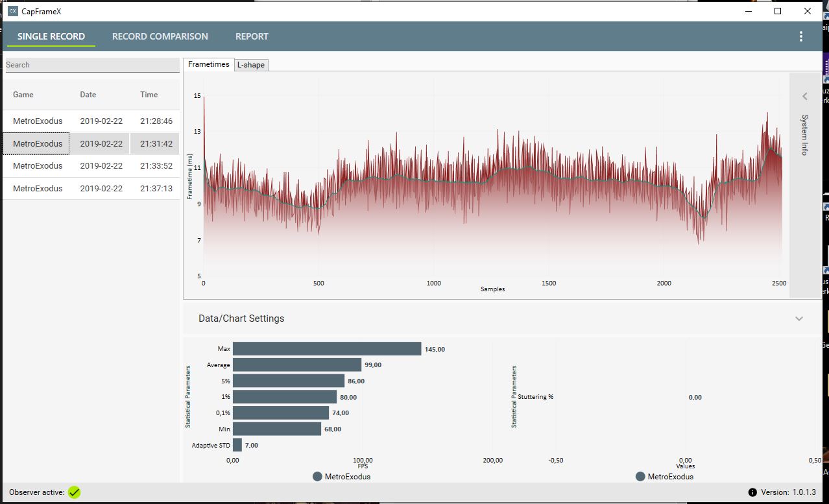Sort records by Time column header

point(149,95)
